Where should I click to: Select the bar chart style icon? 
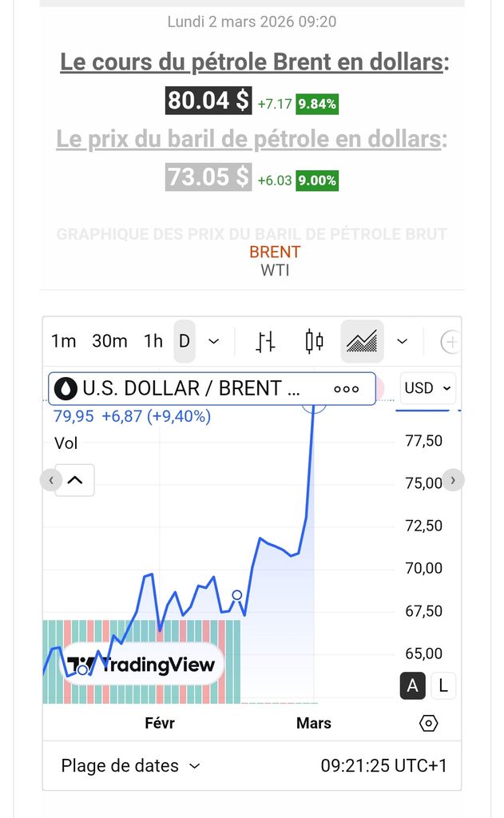pos(265,342)
